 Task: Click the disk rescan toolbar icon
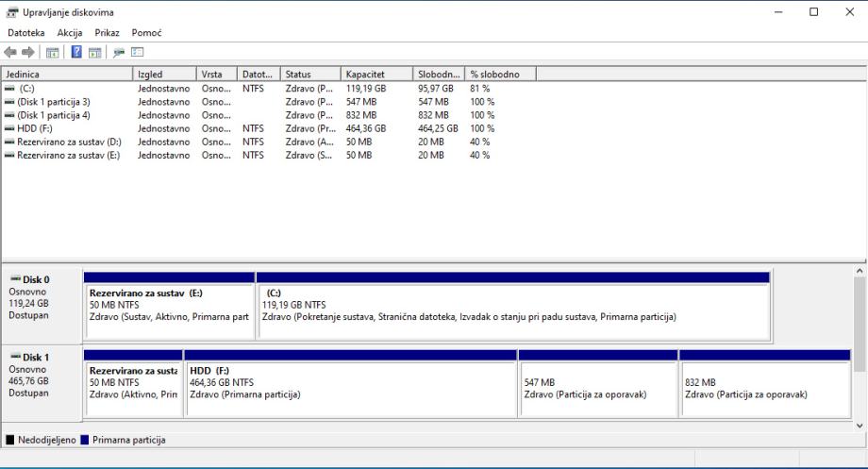click(119, 53)
